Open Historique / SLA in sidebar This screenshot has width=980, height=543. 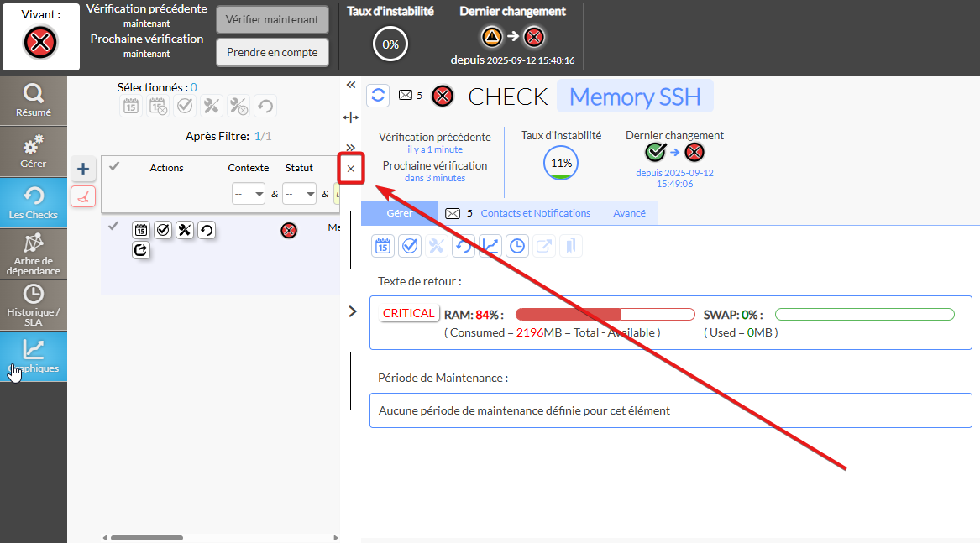(x=34, y=305)
